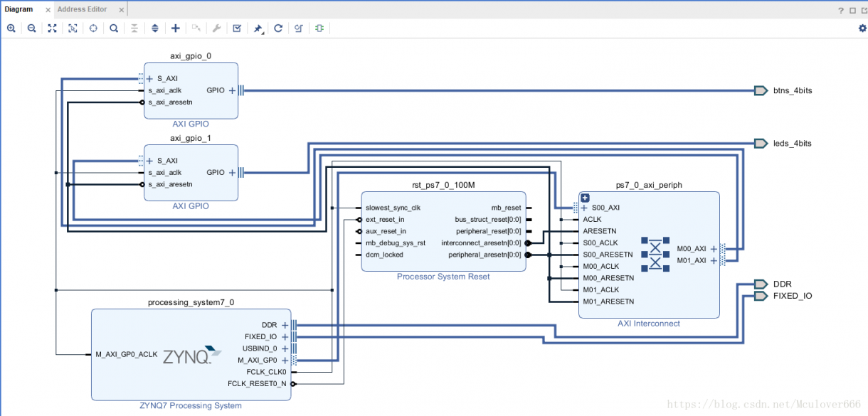The height and width of the screenshot is (416, 868).
Task: Select the leds_4bits external port
Action: 761,144
